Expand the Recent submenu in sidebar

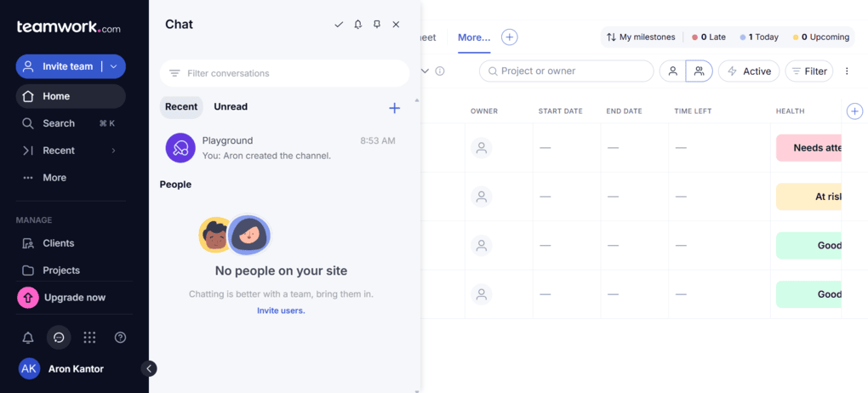pos(113,151)
